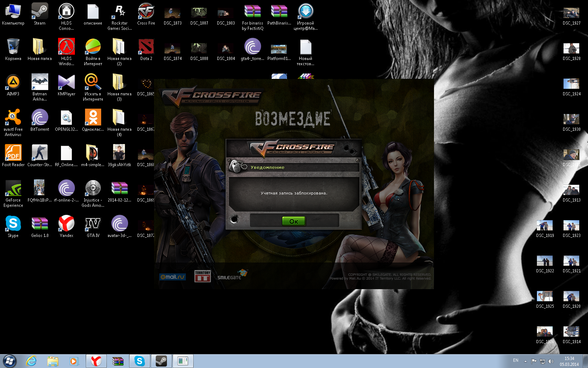Select the Injustice Gods Among Us icon

pyautogui.click(x=93, y=194)
